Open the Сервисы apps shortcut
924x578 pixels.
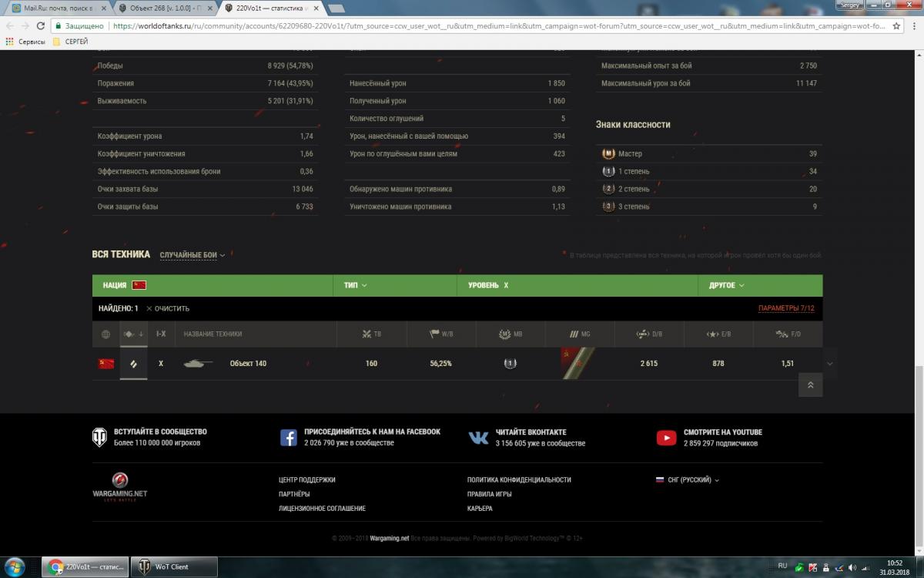pyautogui.click(x=25, y=41)
